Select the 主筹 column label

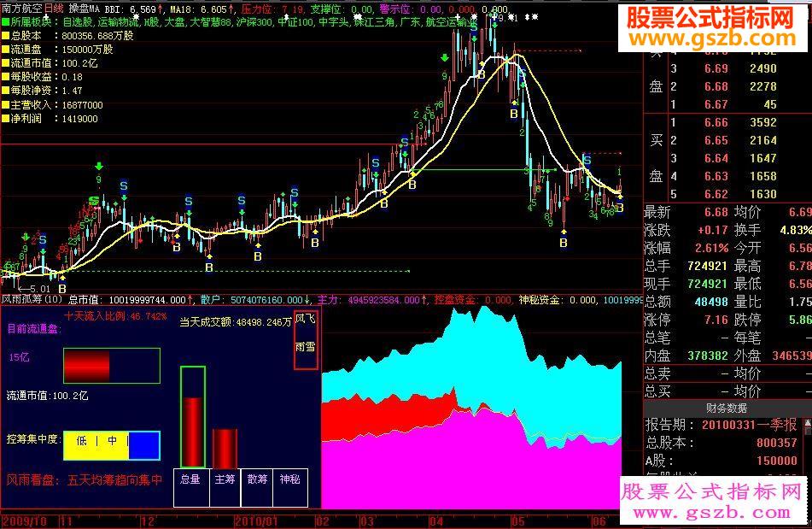tap(225, 479)
